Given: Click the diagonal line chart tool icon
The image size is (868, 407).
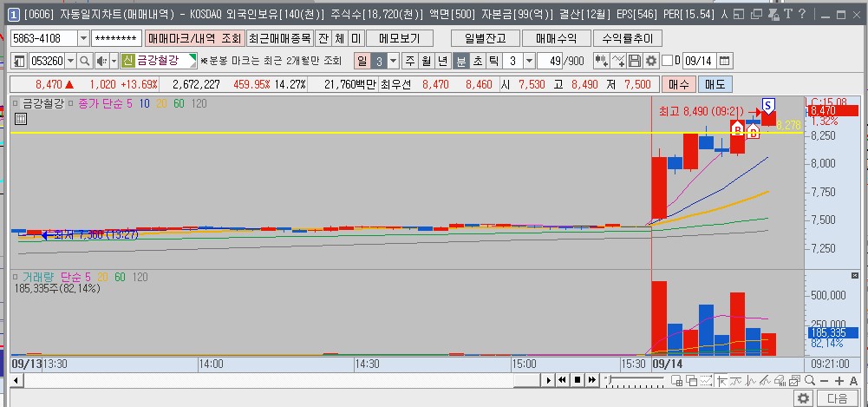Looking at the screenshot, I should pos(766,380).
